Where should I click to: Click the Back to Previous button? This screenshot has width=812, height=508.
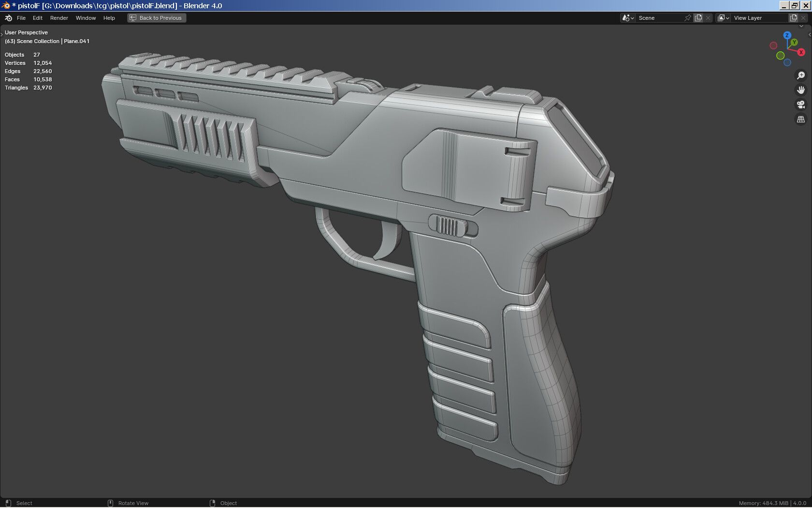tap(156, 18)
